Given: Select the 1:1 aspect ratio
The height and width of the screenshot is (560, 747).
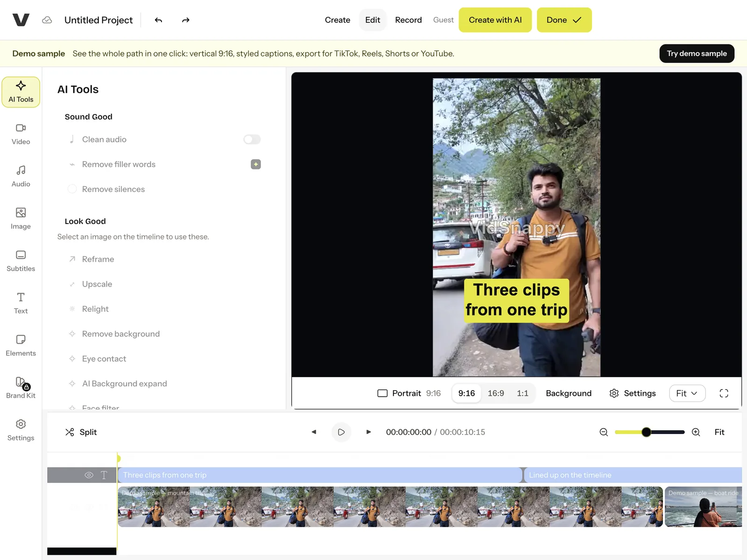Looking at the screenshot, I should [x=522, y=393].
